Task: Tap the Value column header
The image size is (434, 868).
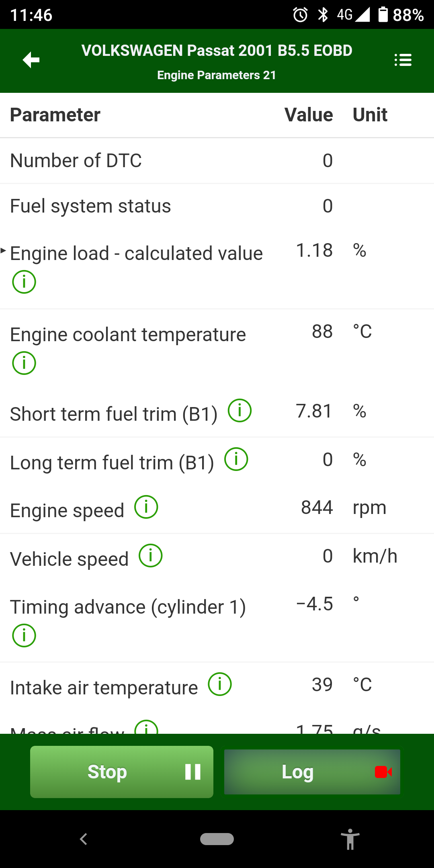Action: [309, 115]
